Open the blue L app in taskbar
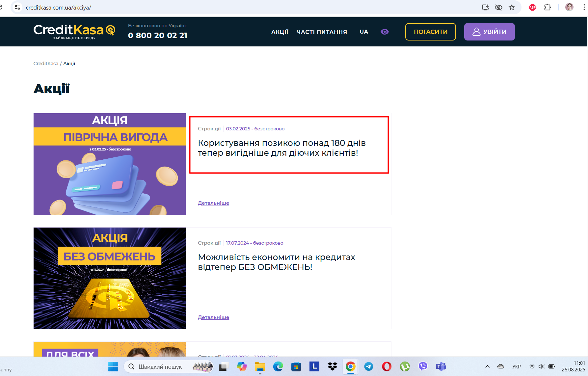The image size is (588, 376). point(314,366)
